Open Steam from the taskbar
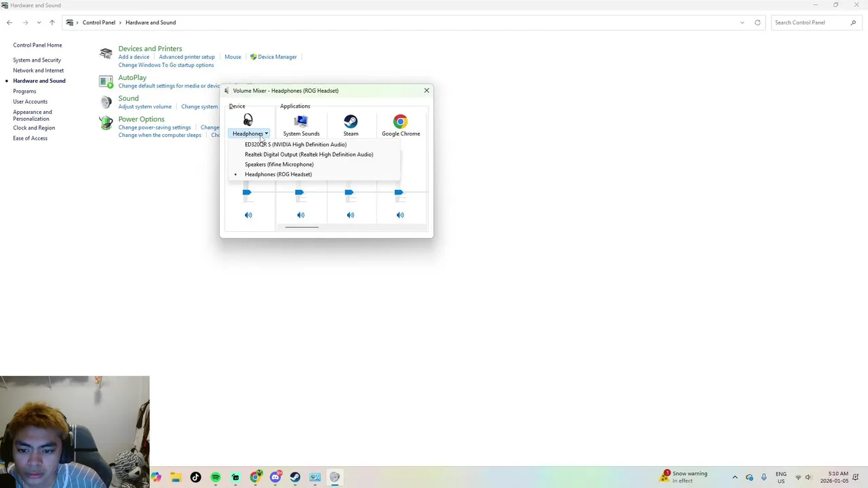Viewport: 868px width, 488px height. (295, 477)
